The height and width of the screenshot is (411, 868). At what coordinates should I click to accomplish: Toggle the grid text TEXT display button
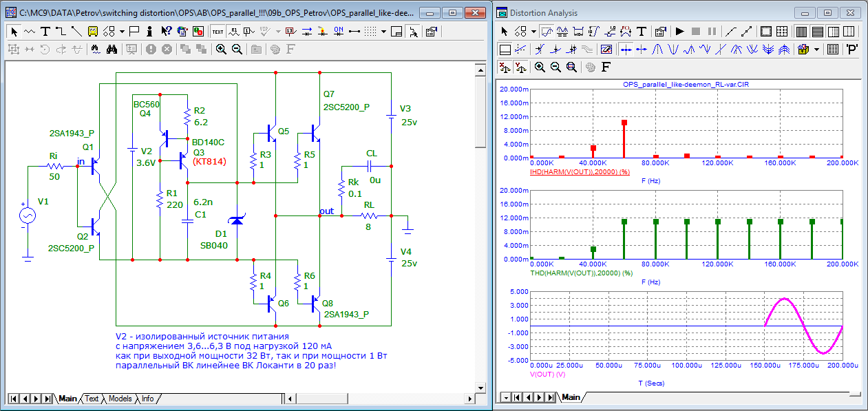tap(218, 31)
